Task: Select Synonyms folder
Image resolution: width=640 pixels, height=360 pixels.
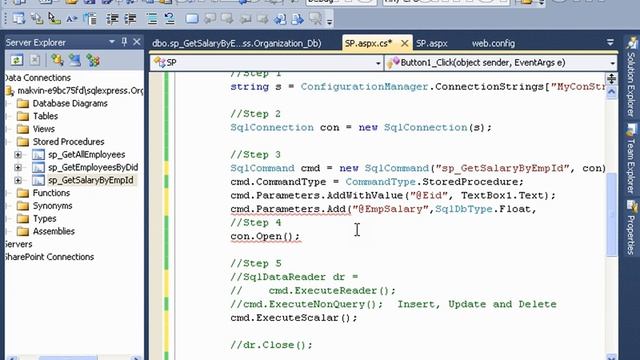Action: [52, 206]
